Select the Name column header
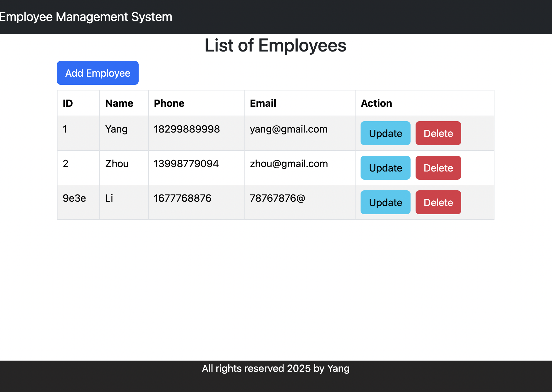552x392 pixels. pyautogui.click(x=119, y=103)
